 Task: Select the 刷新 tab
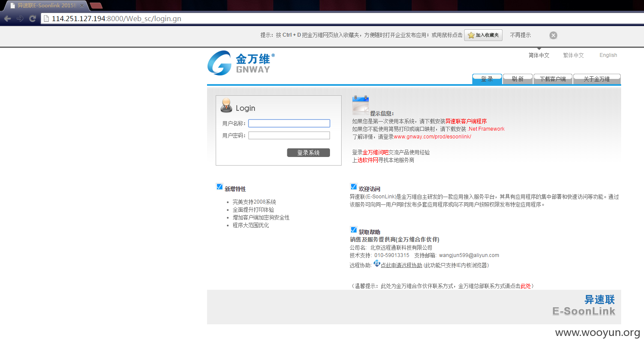[x=518, y=79]
